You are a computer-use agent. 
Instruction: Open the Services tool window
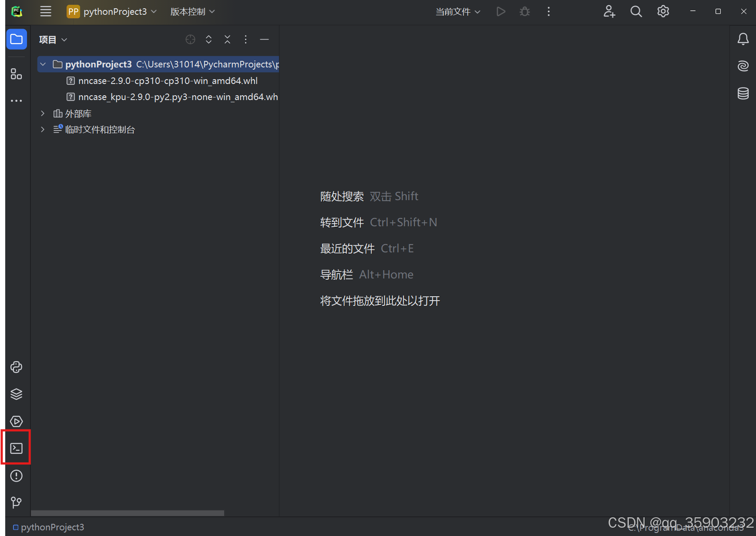[16, 421]
